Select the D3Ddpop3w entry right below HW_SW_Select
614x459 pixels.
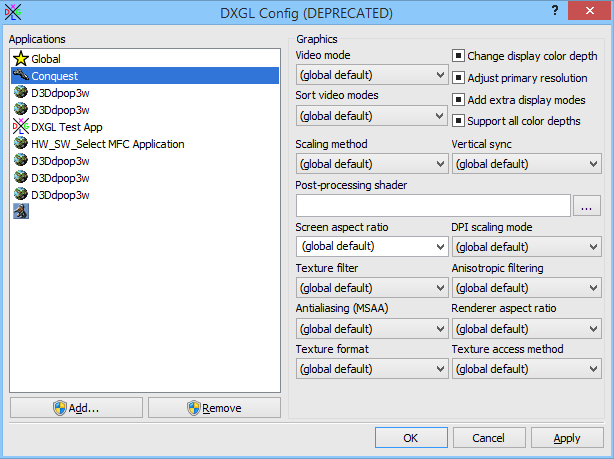point(145,161)
